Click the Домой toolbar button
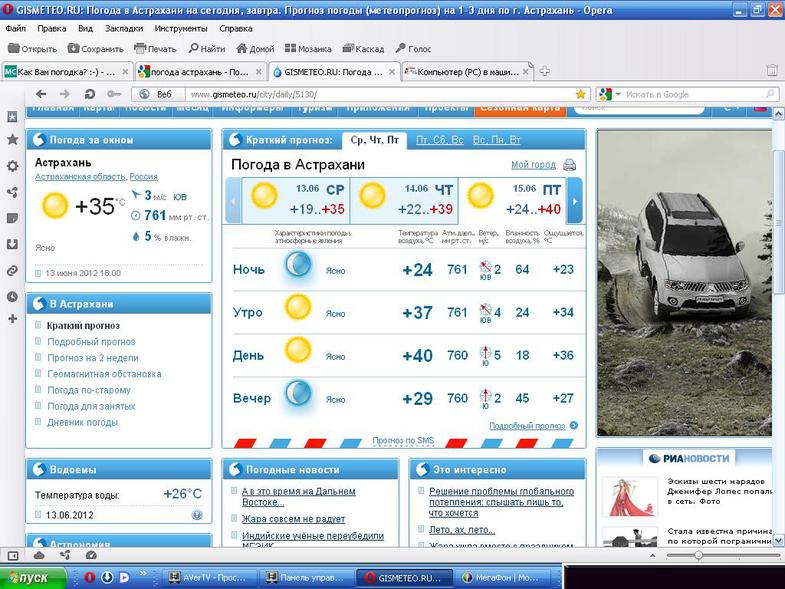Image resolution: width=785 pixels, height=589 pixels. tap(255, 49)
